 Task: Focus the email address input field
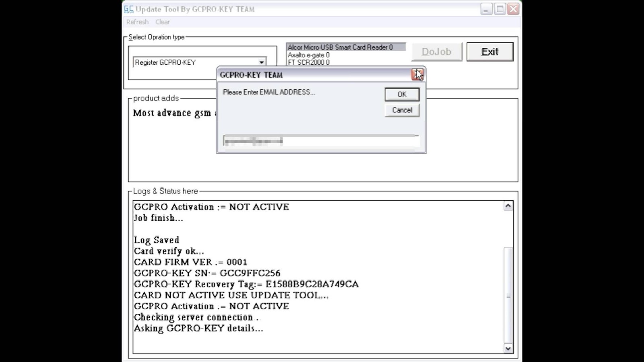(321, 141)
